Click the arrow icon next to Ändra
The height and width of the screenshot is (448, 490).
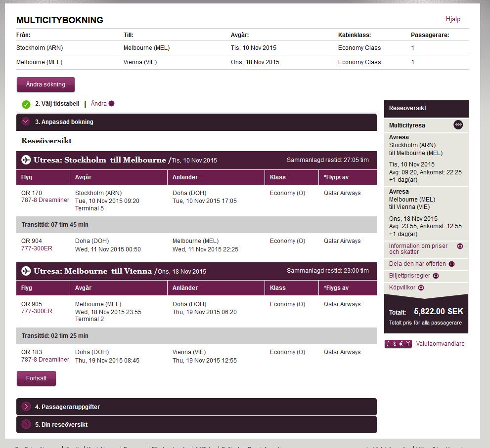coord(111,104)
